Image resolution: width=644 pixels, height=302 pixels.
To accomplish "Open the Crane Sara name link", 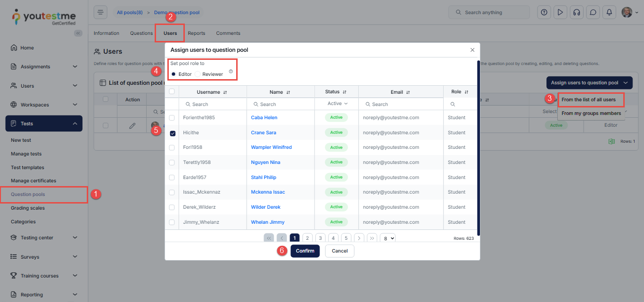I will coord(264,133).
